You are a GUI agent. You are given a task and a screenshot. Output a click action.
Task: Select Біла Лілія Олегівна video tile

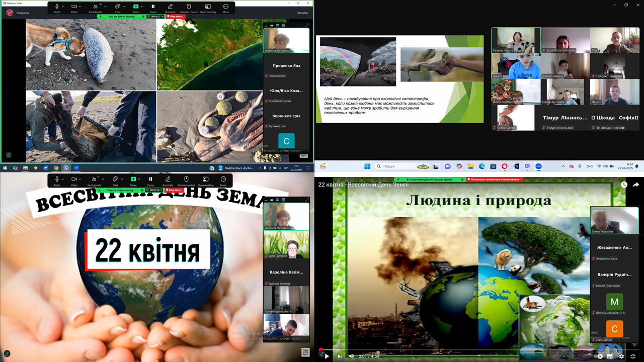(x=566, y=40)
